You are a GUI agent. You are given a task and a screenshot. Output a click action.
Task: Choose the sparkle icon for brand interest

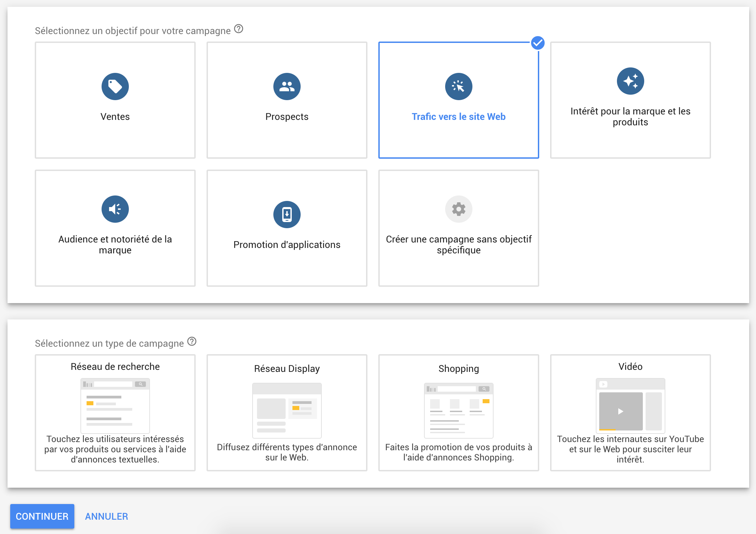click(630, 81)
